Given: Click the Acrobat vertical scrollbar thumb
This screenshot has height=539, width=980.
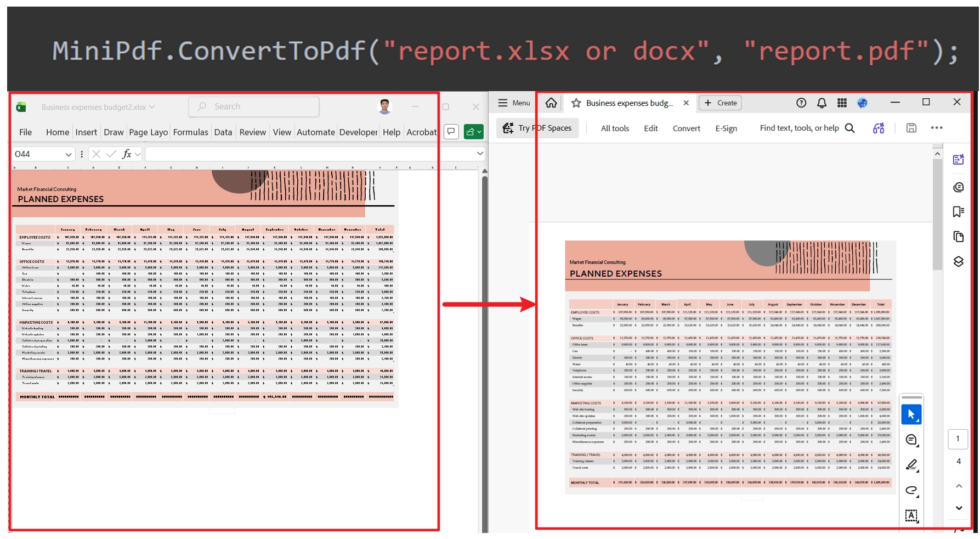Looking at the screenshot, I should point(937,214).
